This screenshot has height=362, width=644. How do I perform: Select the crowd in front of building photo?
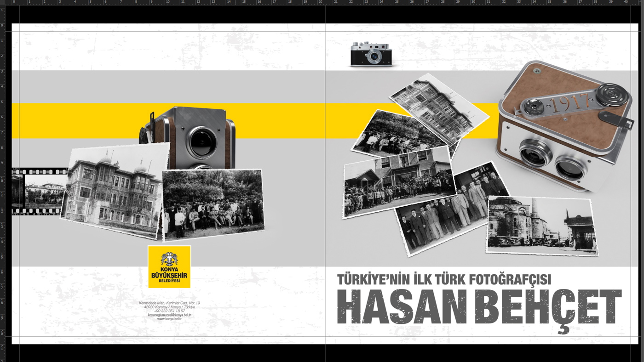click(399, 182)
